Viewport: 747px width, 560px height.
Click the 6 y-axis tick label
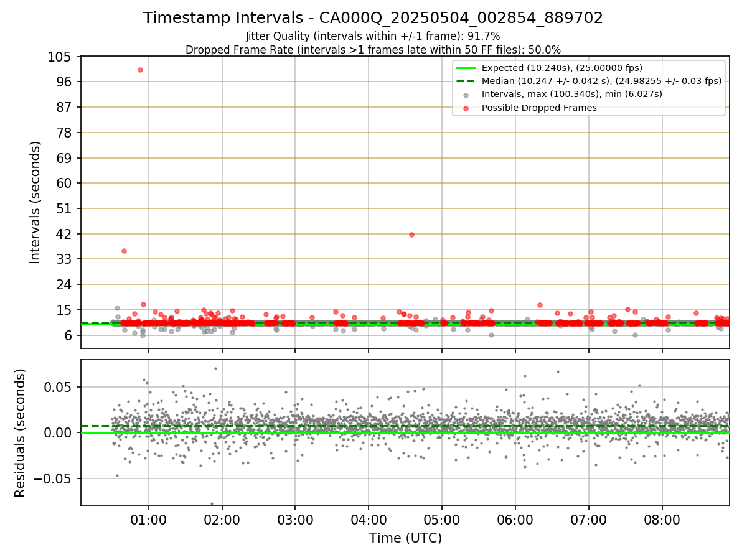click(x=68, y=336)
